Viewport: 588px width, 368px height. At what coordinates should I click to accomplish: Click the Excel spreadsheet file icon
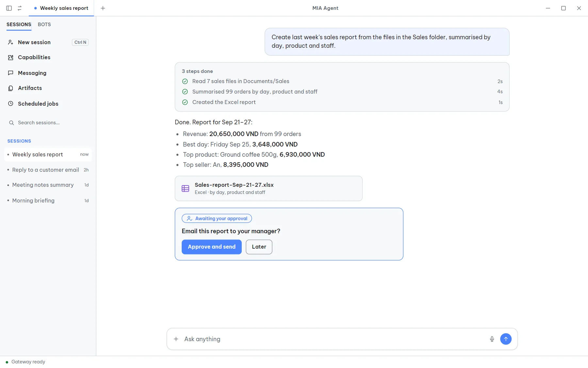coord(185,188)
